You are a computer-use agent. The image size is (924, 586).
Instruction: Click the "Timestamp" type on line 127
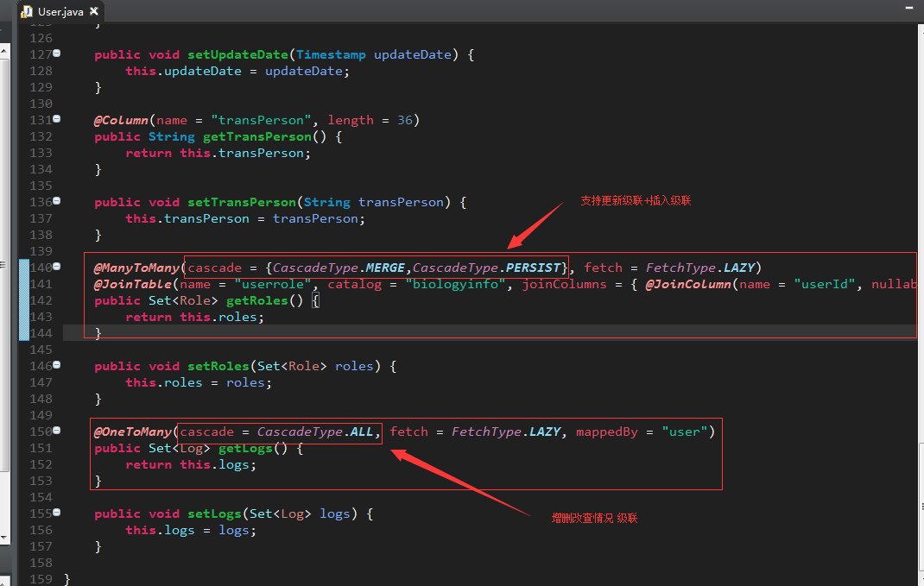pyautogui.click(x=331, y=54)
